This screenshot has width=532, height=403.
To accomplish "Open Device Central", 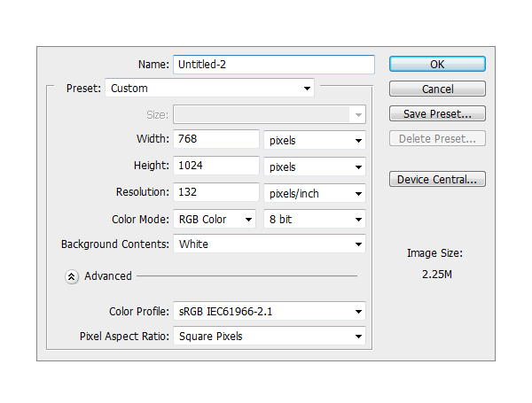I will click(437, 180).
